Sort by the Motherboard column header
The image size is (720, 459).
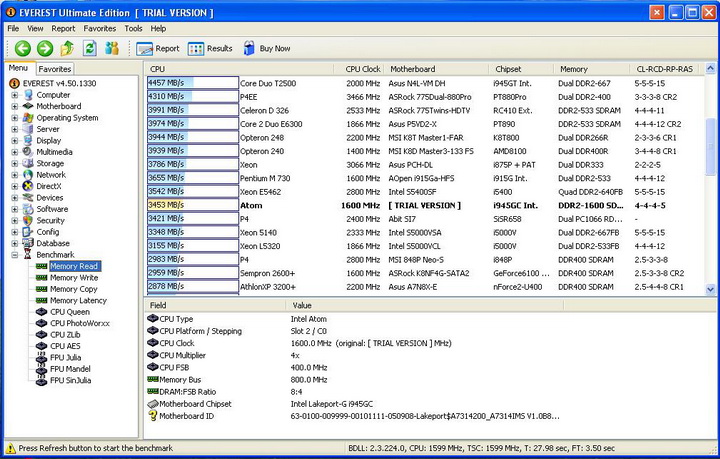click(436, 69)
